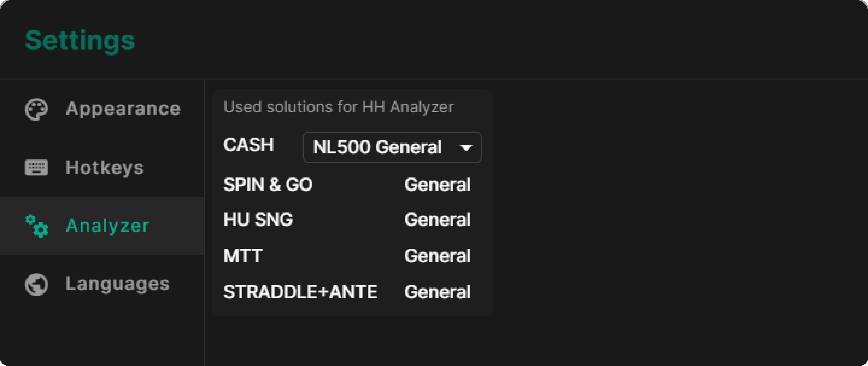Click the STRADDLE+ANTE row label
This screenshot has height=366, width=868.
tap(300, 292)
